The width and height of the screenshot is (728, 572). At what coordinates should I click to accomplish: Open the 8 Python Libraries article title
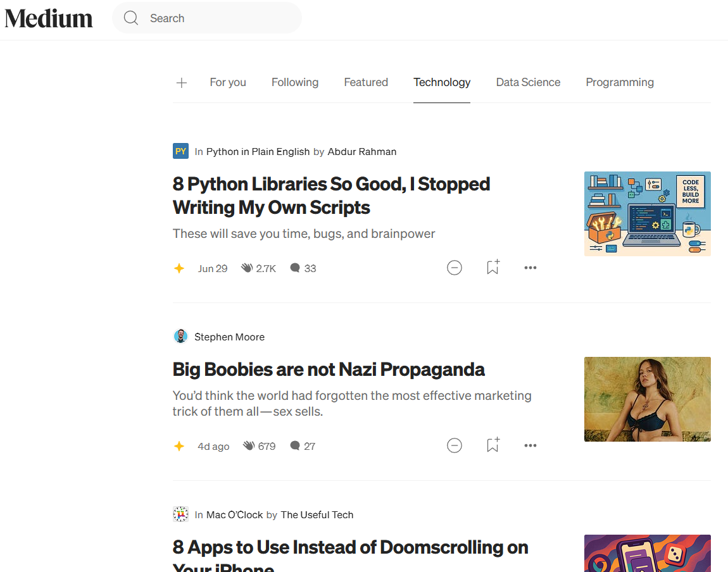pyautogui.click(x=331, y=196)
